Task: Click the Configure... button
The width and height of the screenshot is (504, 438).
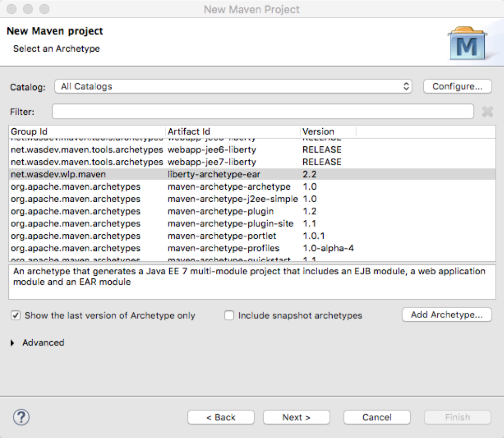Action: 457,86
